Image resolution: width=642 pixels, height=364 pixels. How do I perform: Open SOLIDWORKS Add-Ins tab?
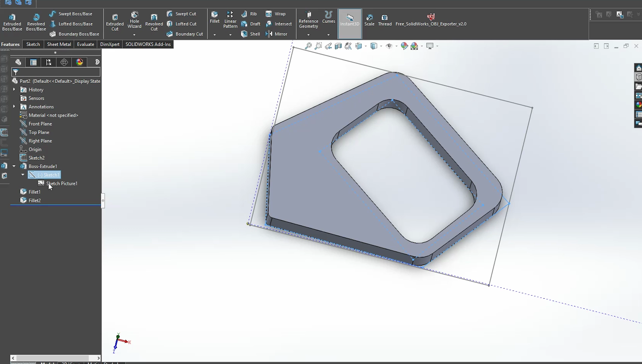(148, 44)
